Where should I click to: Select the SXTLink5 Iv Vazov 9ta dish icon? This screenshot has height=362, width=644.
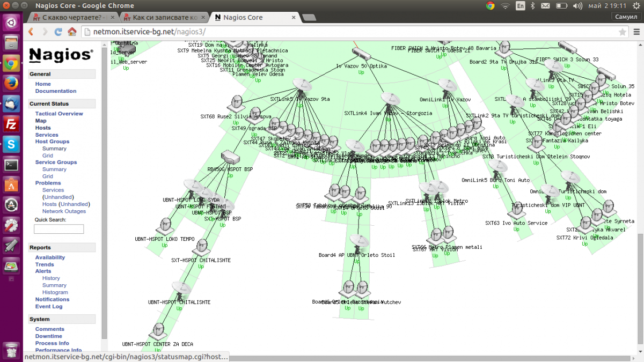(x=303, y=86)
